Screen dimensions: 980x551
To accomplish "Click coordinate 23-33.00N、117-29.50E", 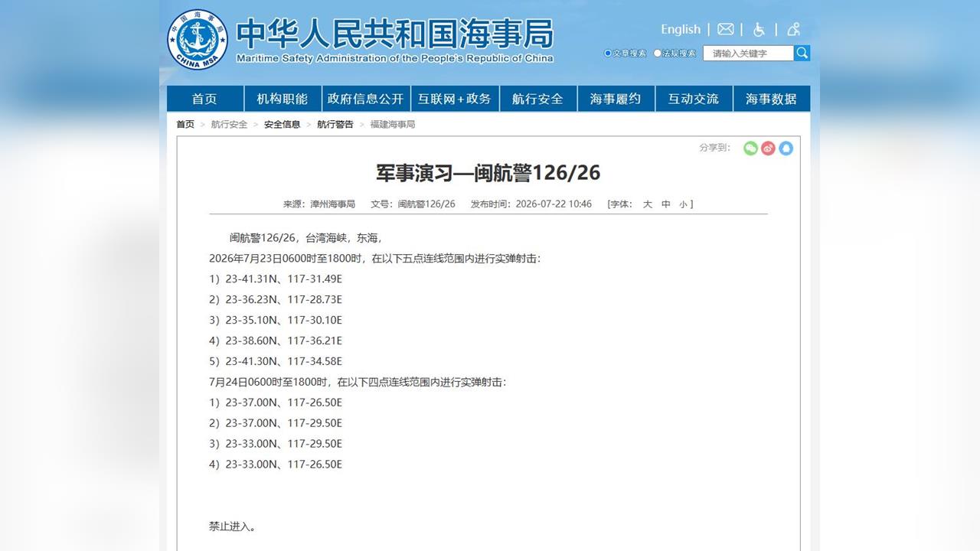I will tap(284, 445).
